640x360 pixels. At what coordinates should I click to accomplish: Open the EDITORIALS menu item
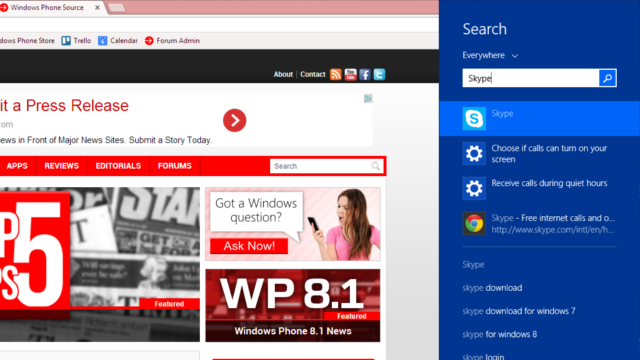pyautogui.click(x=118, y=166)
